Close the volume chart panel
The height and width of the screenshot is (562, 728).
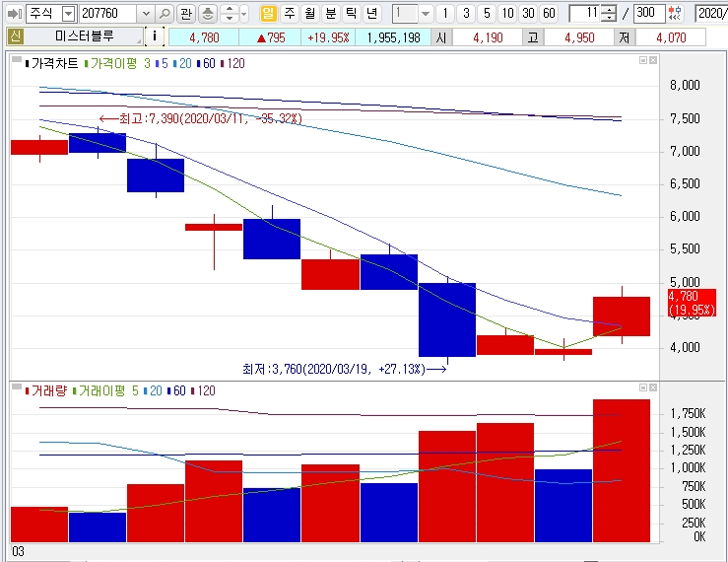pos(653,387)
